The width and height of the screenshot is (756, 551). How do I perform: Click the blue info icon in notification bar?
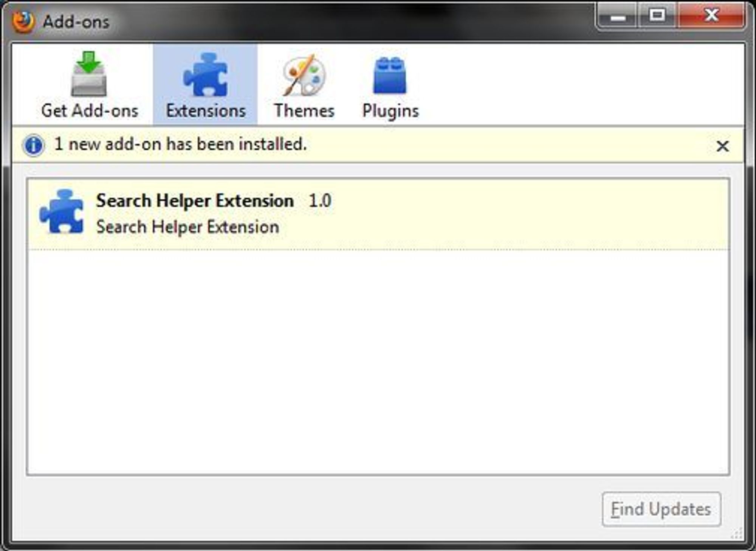33,145
